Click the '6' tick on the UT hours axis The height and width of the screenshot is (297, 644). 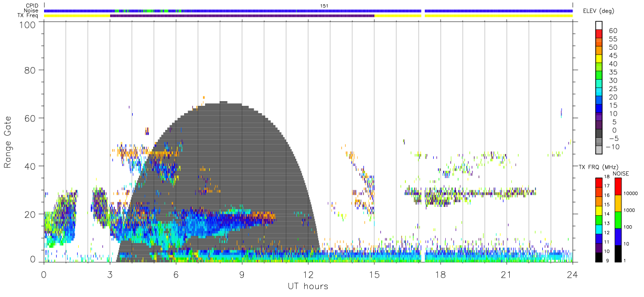coord(176,274)
